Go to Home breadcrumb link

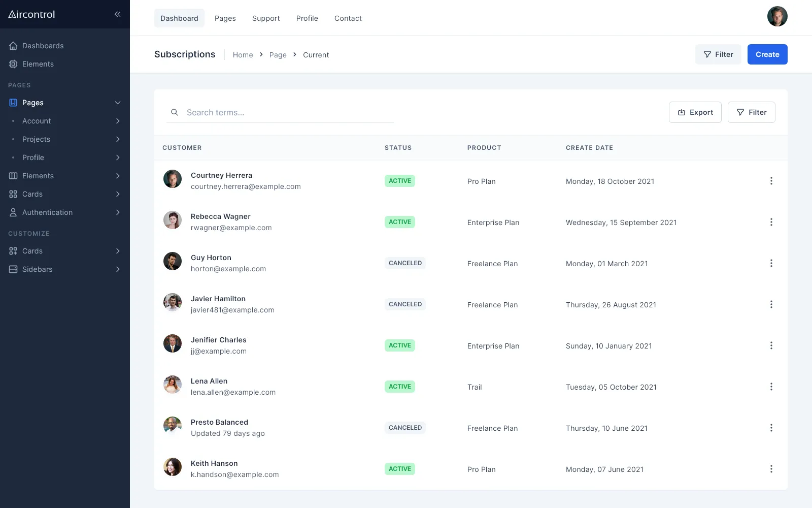click(243, 55)
